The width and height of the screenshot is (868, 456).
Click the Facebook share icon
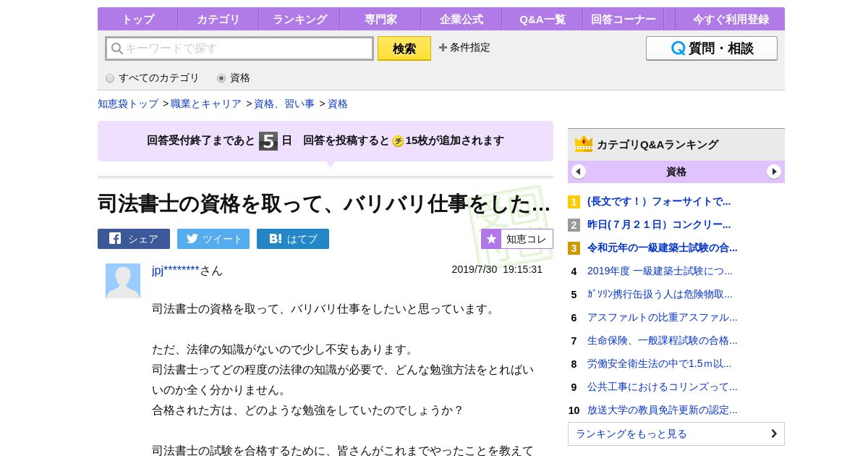pos(115,239)
